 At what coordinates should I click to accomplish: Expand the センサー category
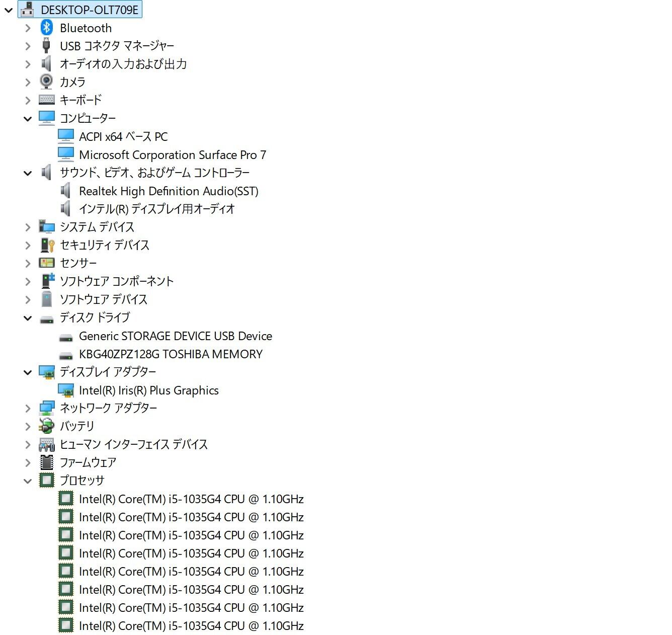[x=28, y=264]
